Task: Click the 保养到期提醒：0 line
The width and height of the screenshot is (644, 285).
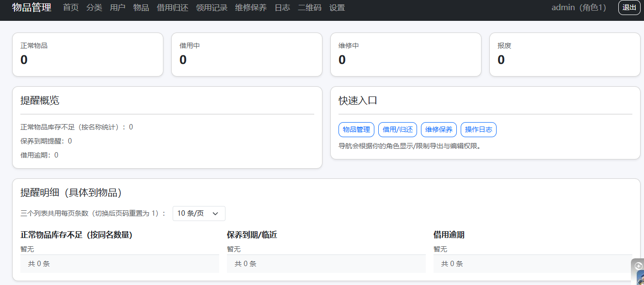Action: (x=46, y=141)
